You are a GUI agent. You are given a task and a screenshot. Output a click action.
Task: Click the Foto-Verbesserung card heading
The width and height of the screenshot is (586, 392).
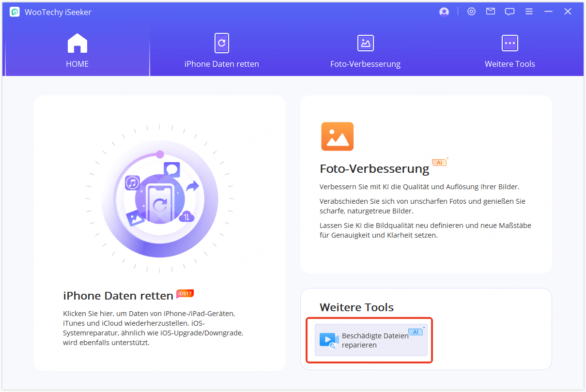pos(374,169)
